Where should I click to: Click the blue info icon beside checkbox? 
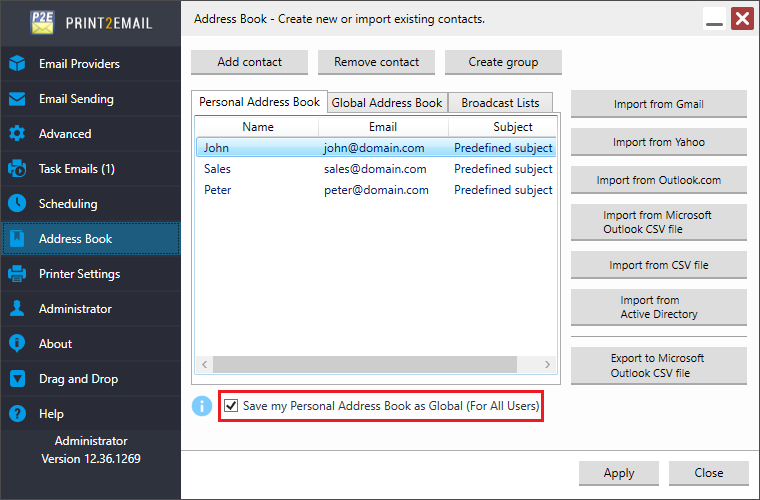pos(202,406)
